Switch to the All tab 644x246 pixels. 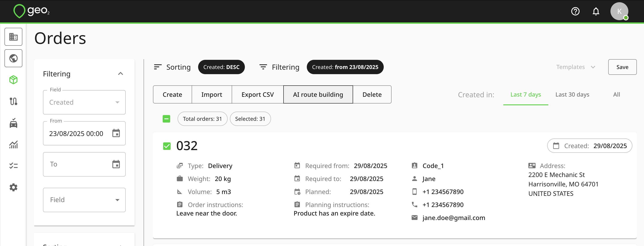(616, 95)
